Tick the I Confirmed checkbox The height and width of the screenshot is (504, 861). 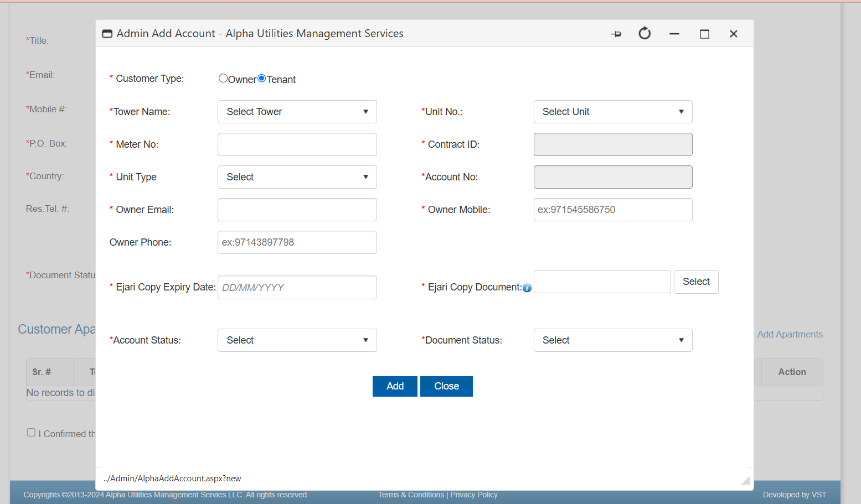31,433
